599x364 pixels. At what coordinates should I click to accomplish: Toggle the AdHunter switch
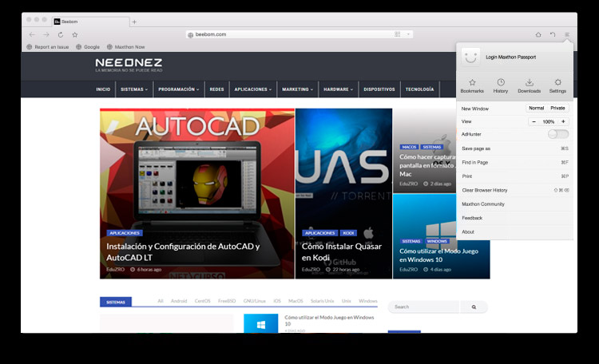click(x=558, y=134)
